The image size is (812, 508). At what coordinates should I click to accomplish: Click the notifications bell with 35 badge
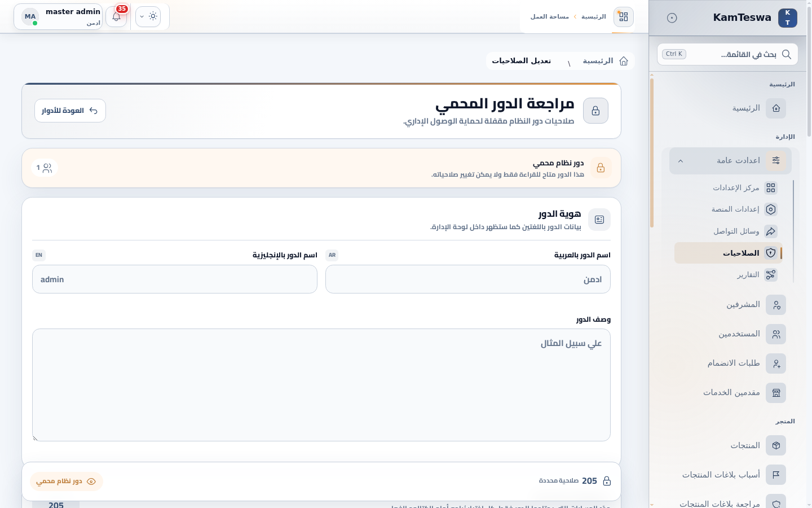tap(116, 17)
